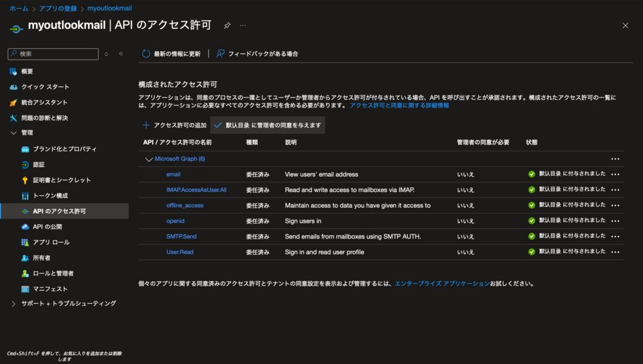The image size is (643, 364).
Task: Open 統合アシスタント with rocket icon
Action: coord(44,102)
